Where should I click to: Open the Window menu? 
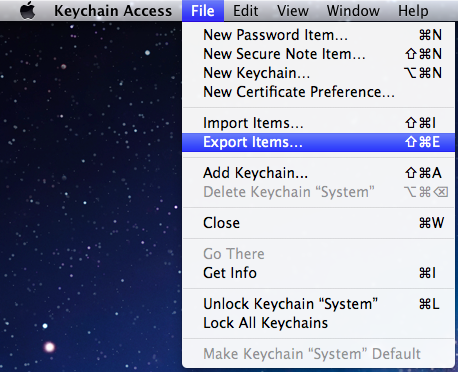tap(353, 11)
